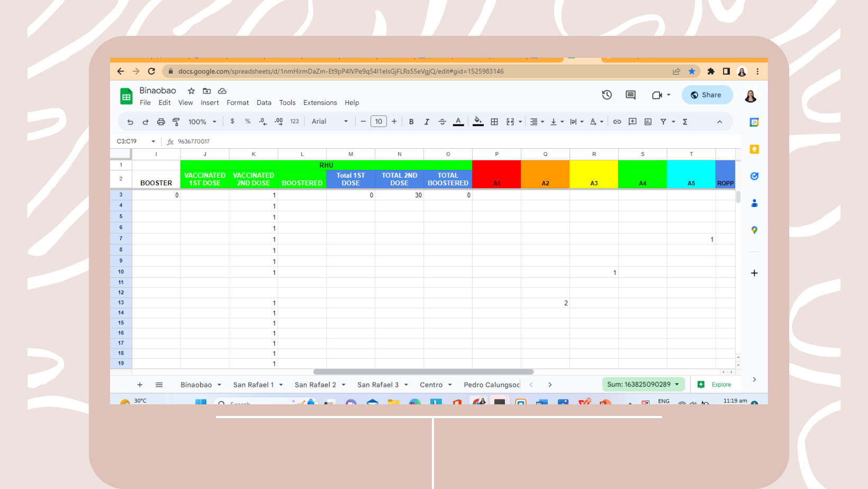This screenshot has height=489, width=868.
Task: Insert a comment from the toolbar
Action: pyautogui.click(x=632, y=122)
